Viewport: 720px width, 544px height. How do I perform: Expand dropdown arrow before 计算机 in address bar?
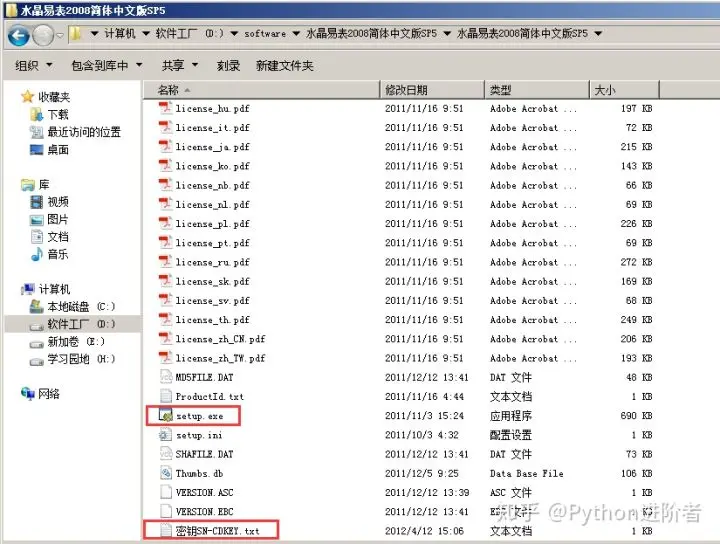pyautogui.click(x=94, y=34)
